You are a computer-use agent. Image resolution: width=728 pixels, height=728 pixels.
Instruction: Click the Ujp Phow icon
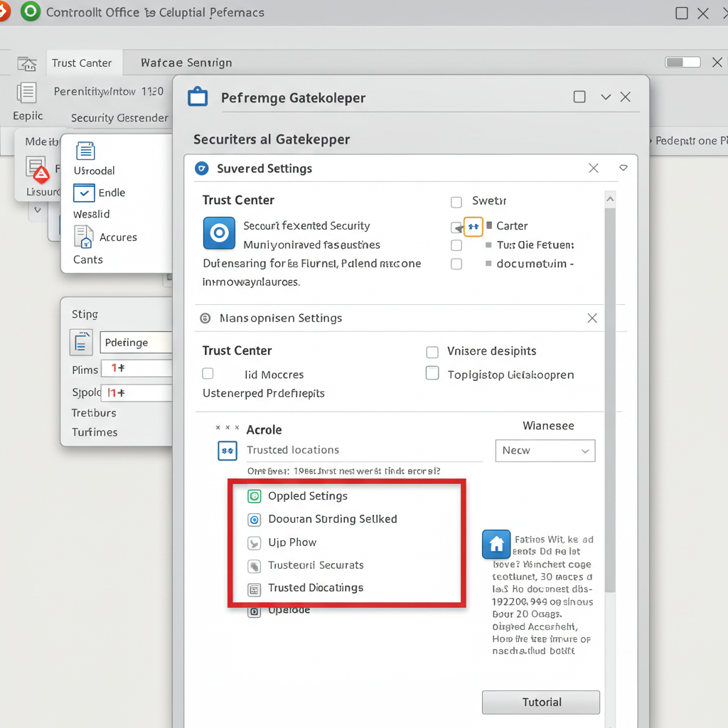(x=254, y=542)
